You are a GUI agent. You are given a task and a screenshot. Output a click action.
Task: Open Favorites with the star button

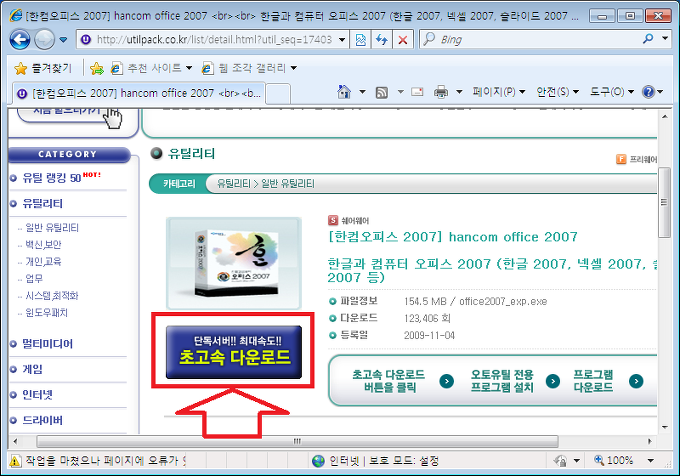[42, 68]
